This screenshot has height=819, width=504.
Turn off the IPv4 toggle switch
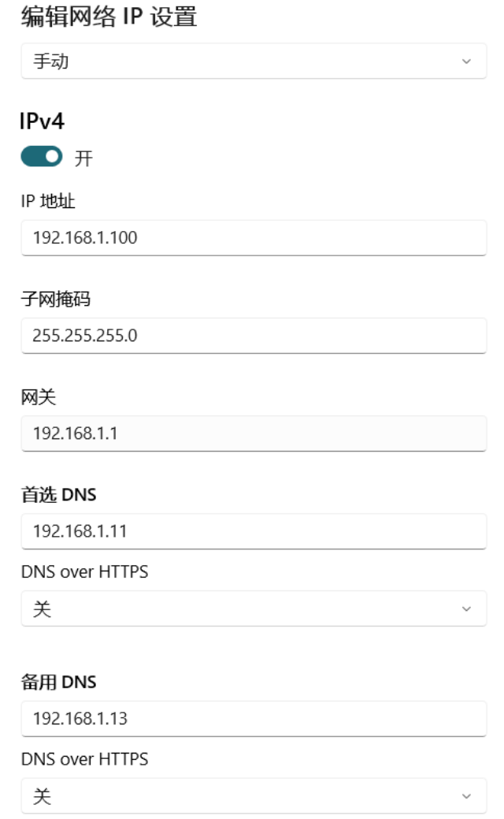42,156
